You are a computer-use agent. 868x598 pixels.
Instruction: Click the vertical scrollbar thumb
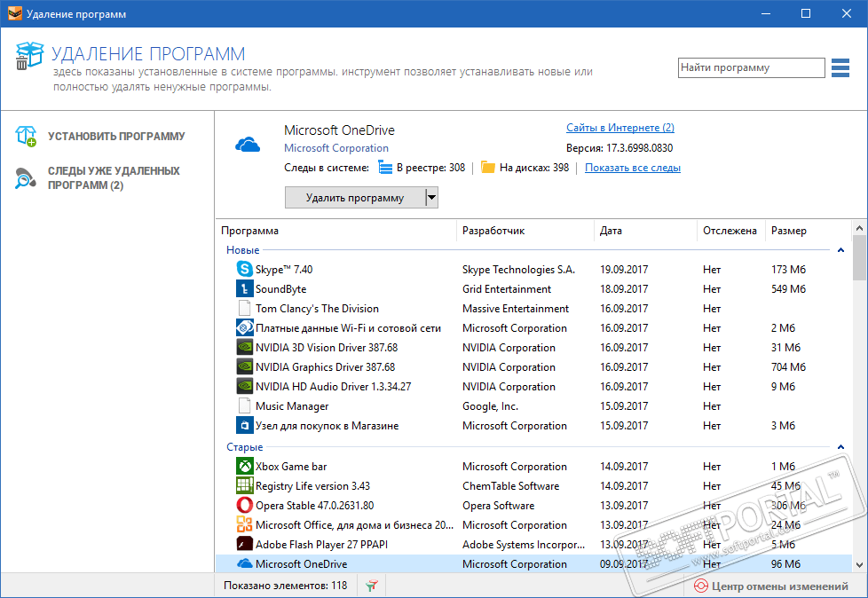(x=859, y=258)
